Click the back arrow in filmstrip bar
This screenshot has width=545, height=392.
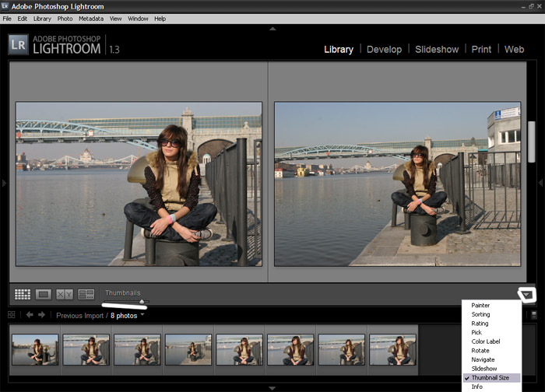coord(30,315)
